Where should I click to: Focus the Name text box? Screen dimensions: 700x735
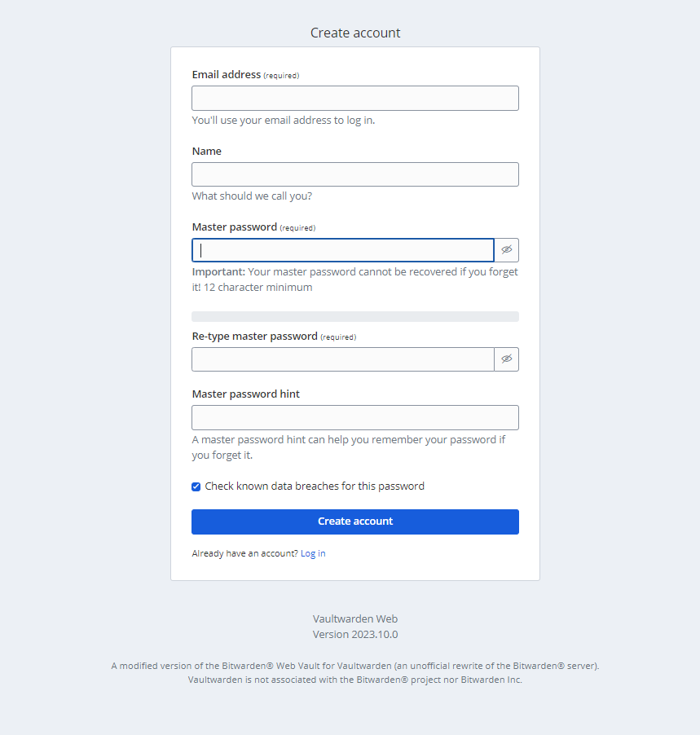coord(355,174)
